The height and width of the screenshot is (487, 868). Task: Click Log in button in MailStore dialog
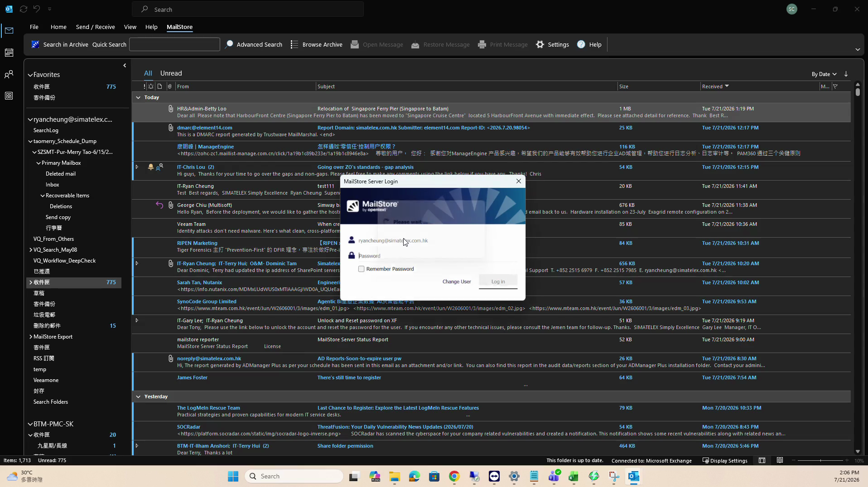point(498,282)
